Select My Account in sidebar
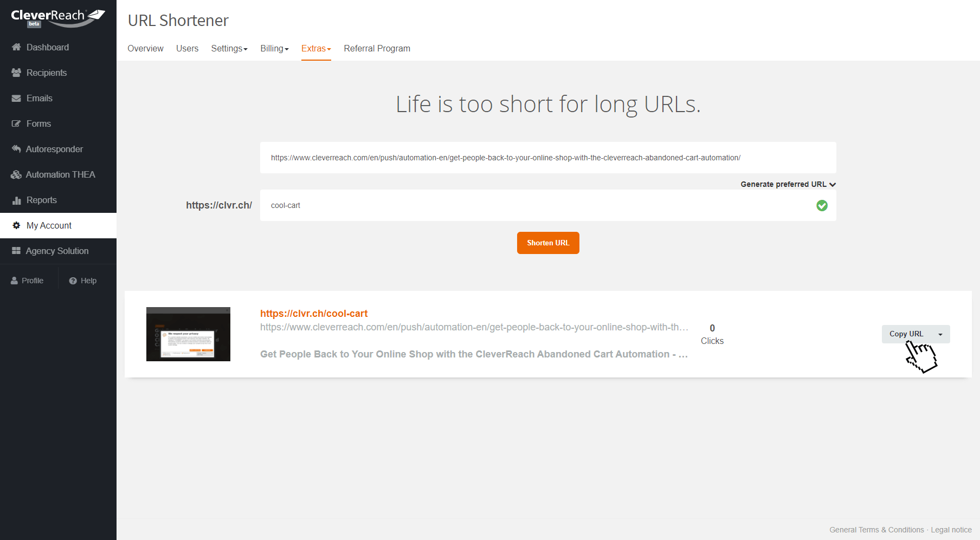The image size is (980, 540). click(58, 225)
